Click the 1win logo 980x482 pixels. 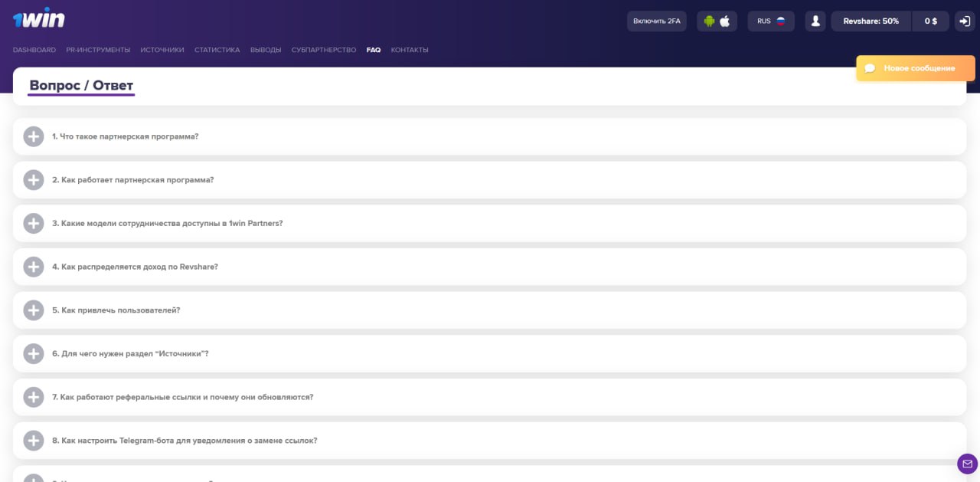click(x=38, y=20)
